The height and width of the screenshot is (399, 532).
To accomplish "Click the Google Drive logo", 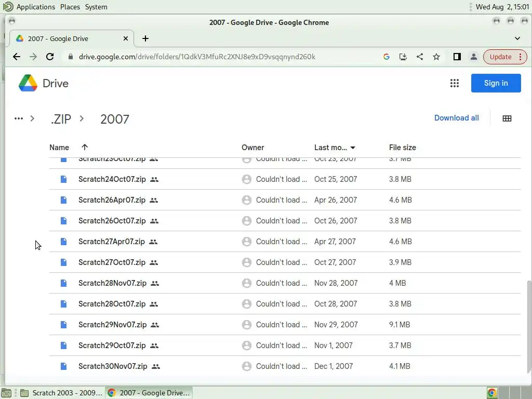I will tap(44, 83).
